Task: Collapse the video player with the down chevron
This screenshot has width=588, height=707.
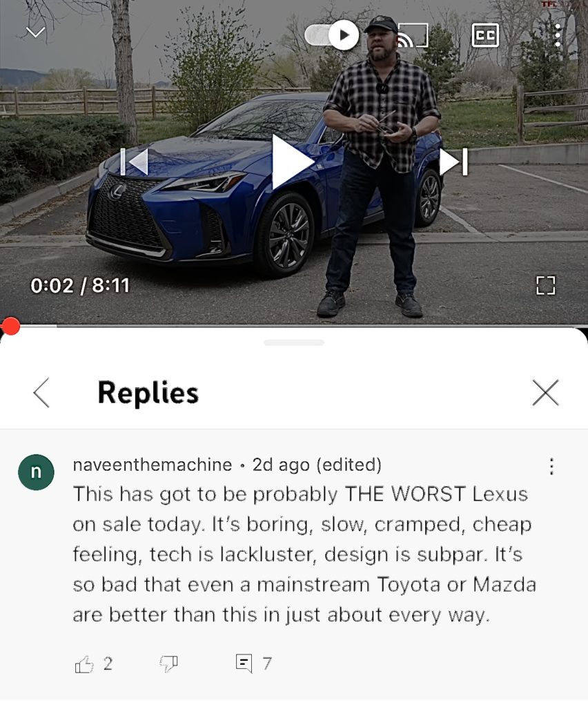Action: 36,32
